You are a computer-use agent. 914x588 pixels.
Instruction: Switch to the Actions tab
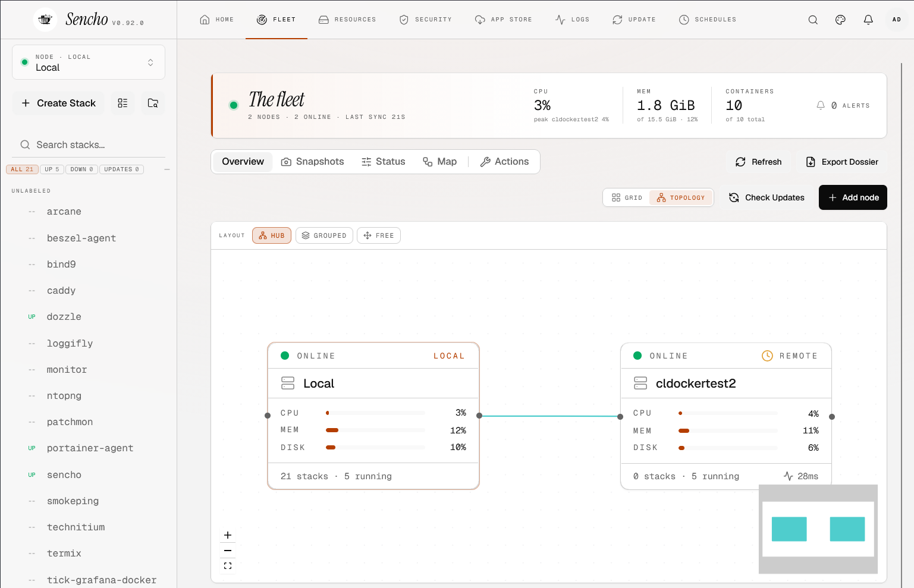[x=504, y=162]
